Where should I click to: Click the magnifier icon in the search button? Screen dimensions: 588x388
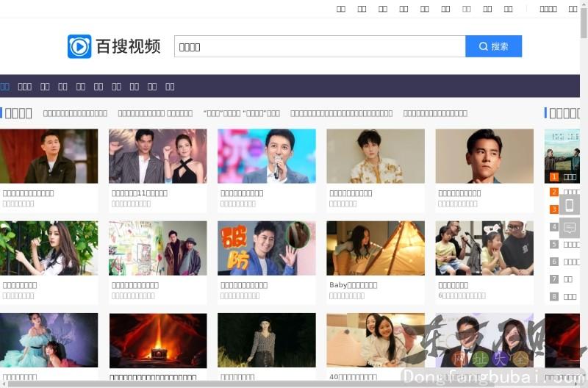483,46
